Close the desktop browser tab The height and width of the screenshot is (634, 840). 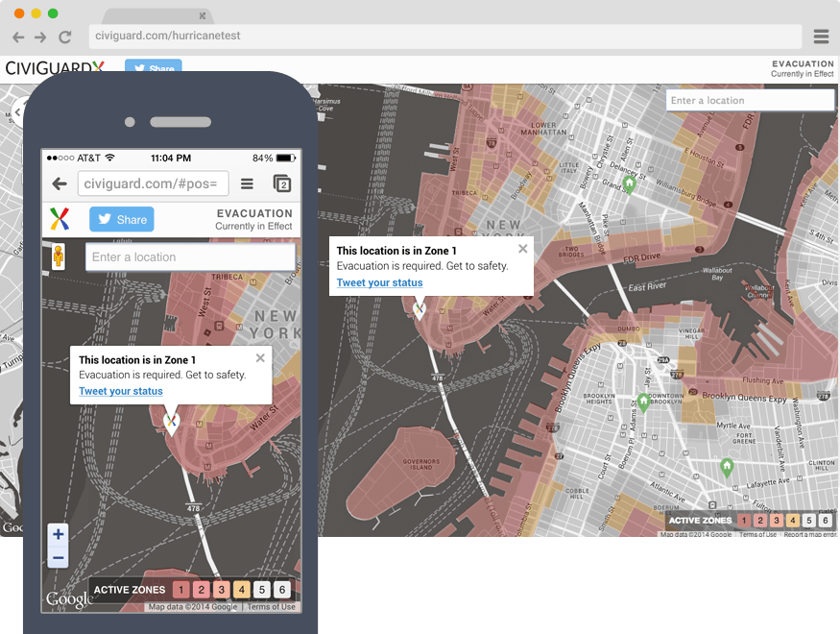coord(202,15)
